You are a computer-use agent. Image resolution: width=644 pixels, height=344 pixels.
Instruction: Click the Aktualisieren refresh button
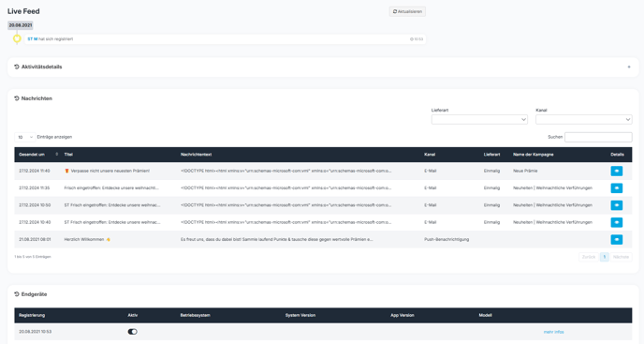coord(407,11)
